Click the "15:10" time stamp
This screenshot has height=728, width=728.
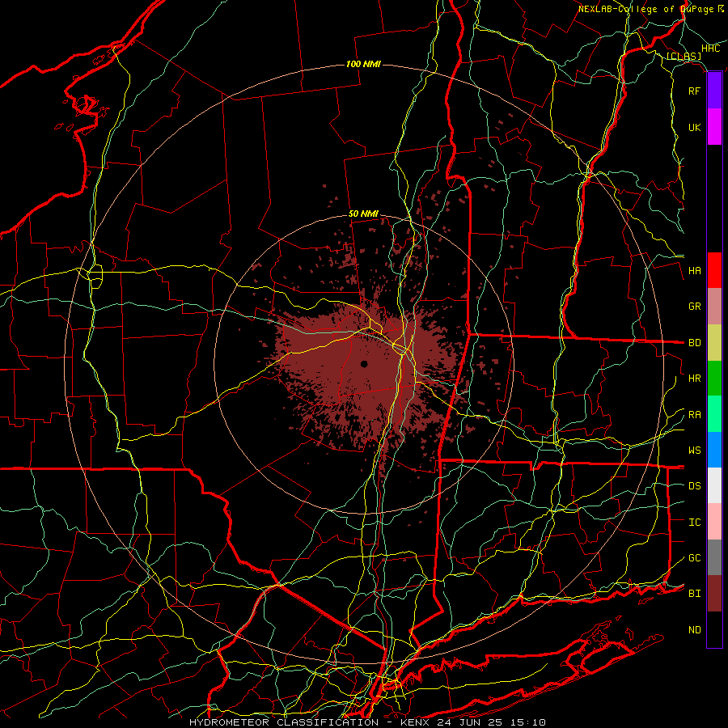pyautogui.click(x=527, y=722)
